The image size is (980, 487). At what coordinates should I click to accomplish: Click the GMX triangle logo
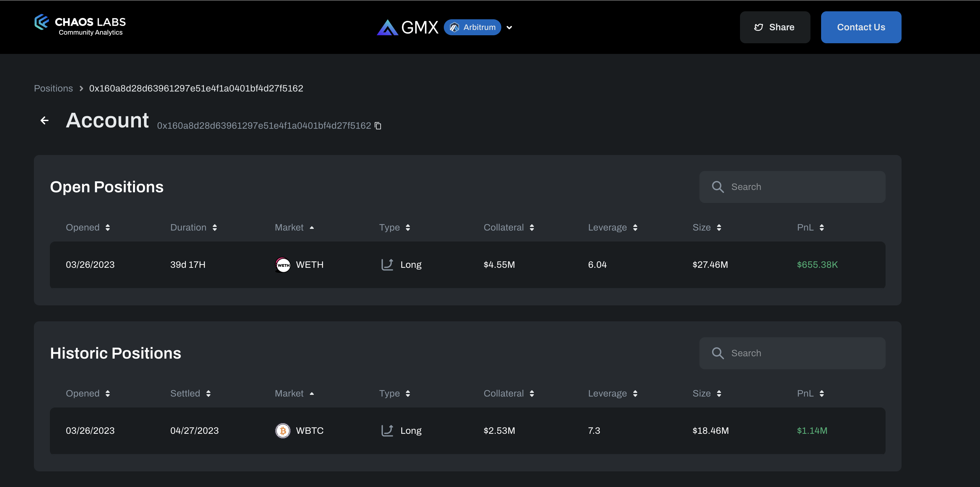pyautogui.click(x=387, y=27)
